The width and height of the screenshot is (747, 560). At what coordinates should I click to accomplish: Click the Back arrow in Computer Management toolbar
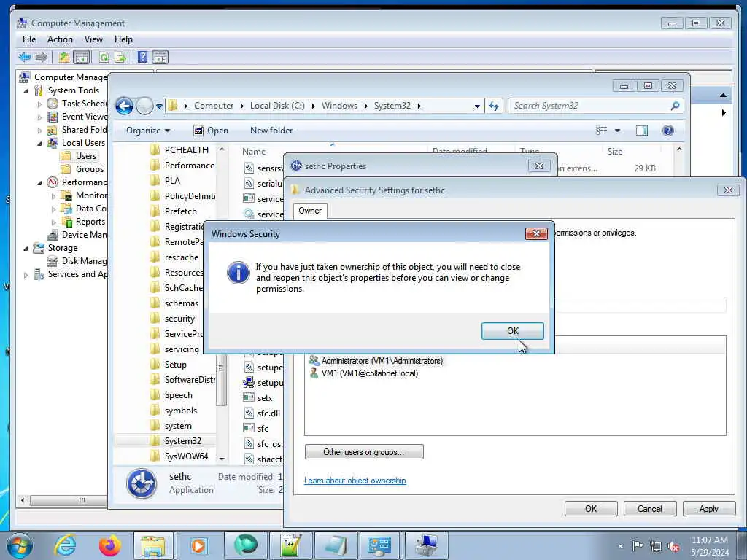(25, 58)
